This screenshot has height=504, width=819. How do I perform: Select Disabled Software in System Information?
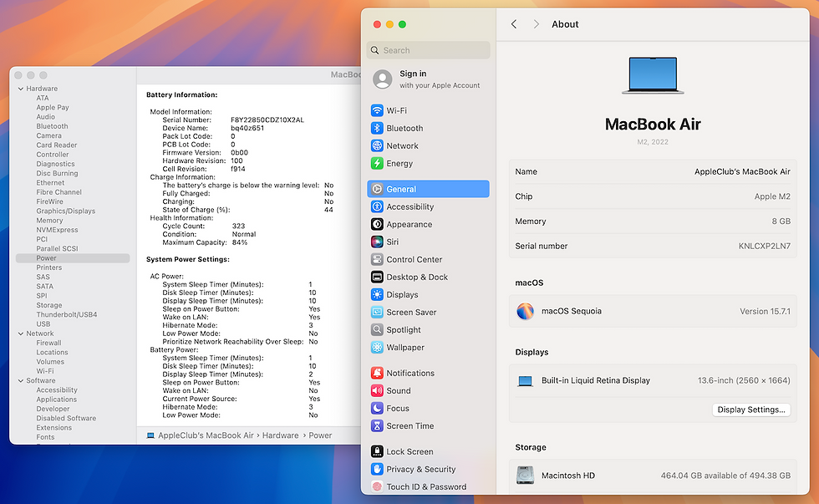pyautogui.click(x=66, y=419)
